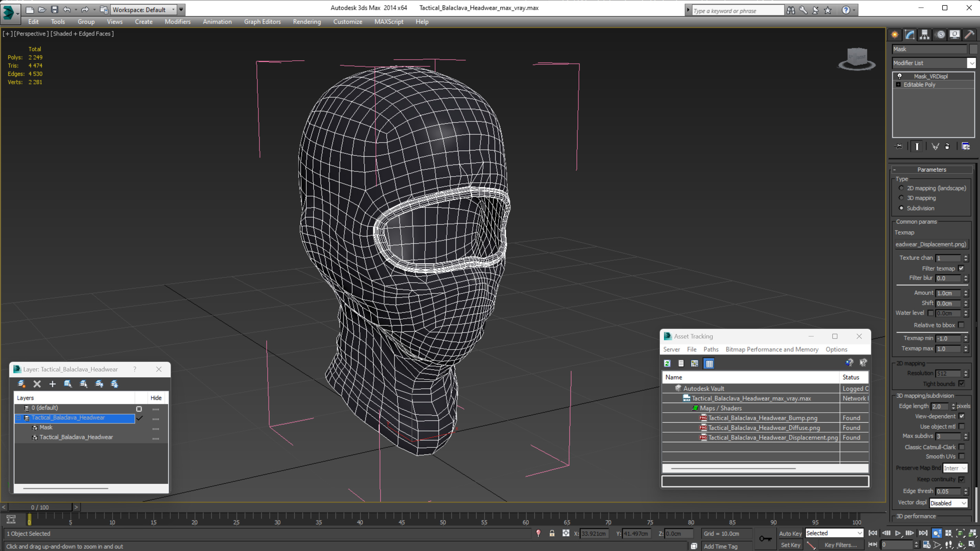Open the Motion command panel tab

pyautogui.click(x=940, y=35)
